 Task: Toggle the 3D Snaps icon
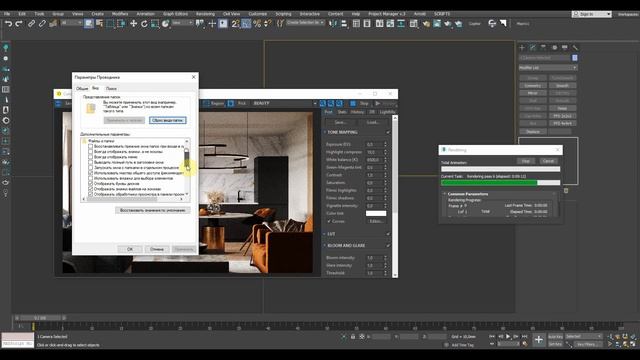pyautogui.click(x=236, y=24)
